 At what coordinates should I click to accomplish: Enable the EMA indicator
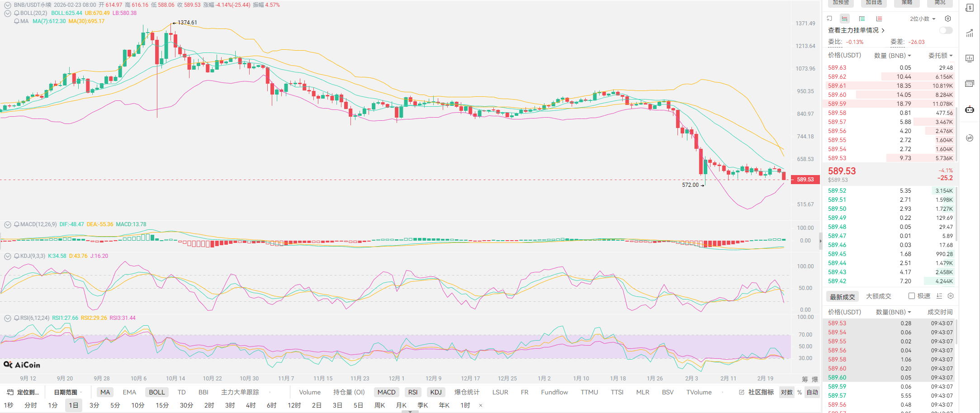129,392
